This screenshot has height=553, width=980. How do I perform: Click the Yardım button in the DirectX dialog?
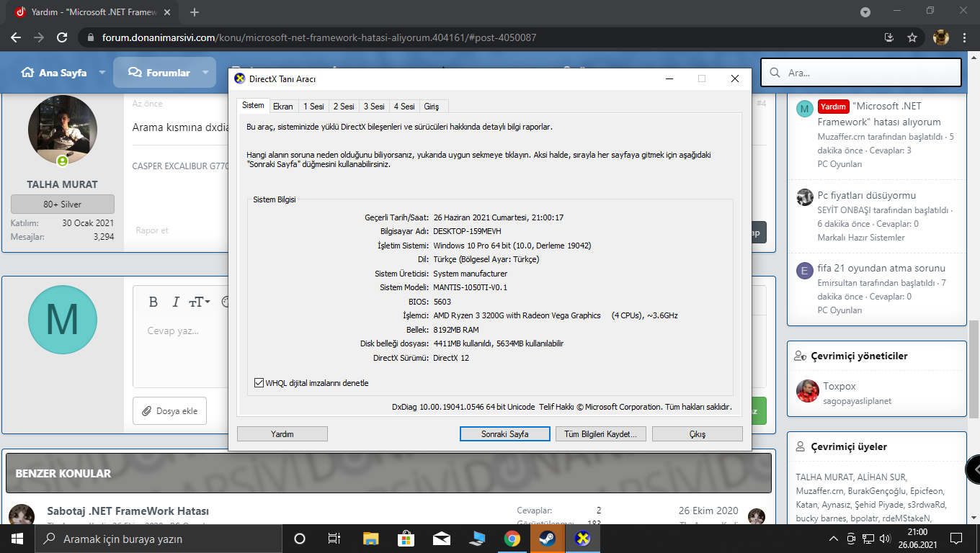tap(282, 434)
